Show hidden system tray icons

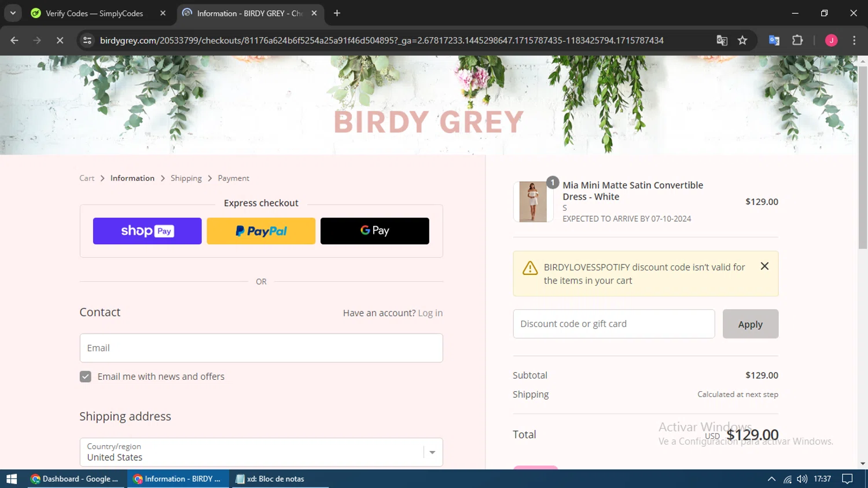coord(771,479)
